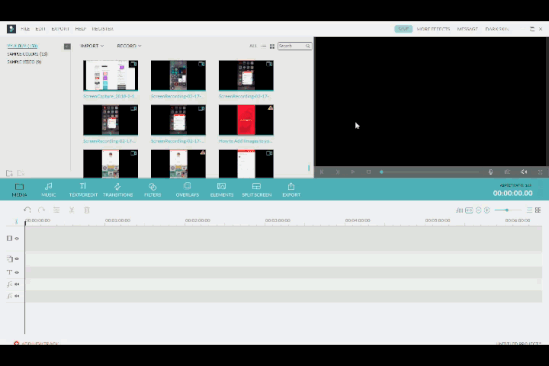
Task: Switch to the Elements tab
Action: 222,190
